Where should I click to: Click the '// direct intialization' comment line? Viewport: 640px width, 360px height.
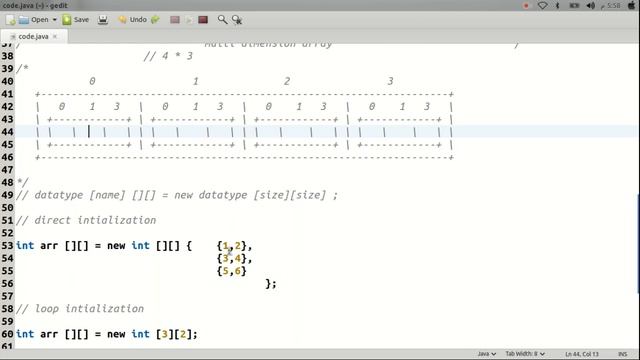tap(86, 220)
